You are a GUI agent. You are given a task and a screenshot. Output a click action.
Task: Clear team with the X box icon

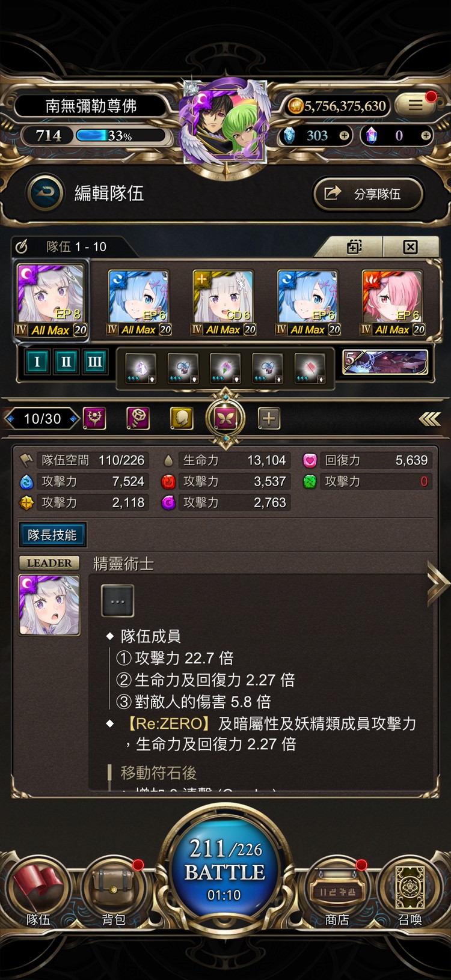tap(410, 246)
